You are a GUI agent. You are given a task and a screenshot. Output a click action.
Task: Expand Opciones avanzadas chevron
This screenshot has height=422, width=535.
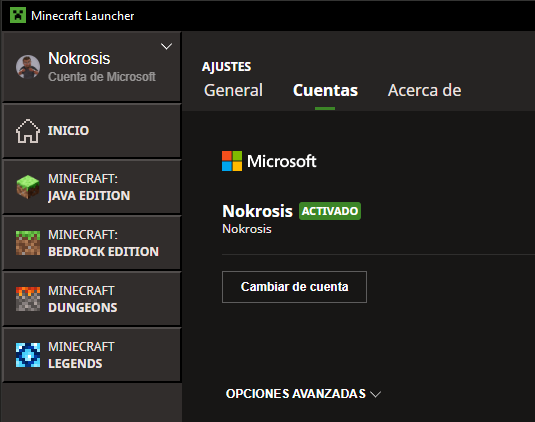(376, 394)
